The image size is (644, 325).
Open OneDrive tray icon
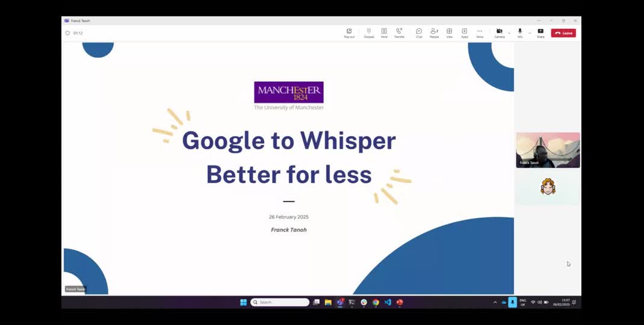point(504,302)
